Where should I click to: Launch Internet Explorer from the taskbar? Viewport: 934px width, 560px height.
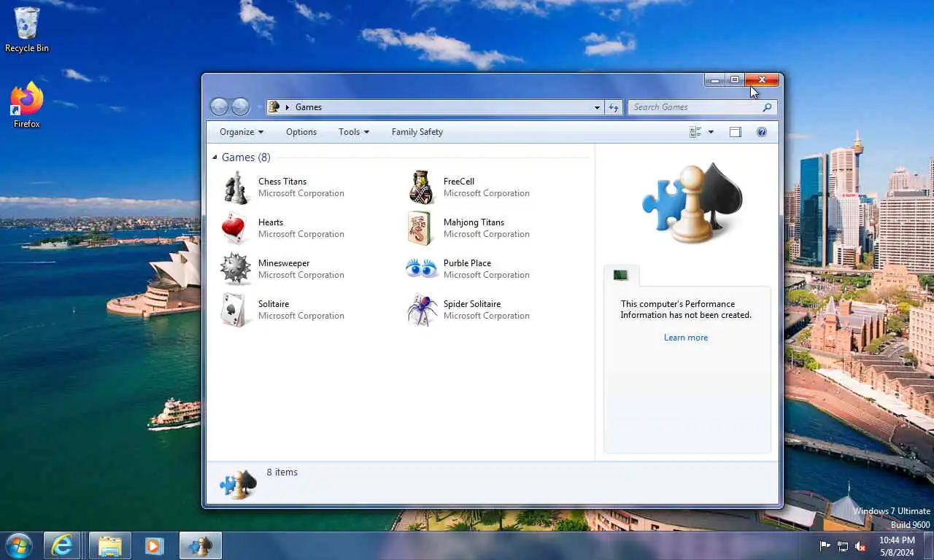62,545
